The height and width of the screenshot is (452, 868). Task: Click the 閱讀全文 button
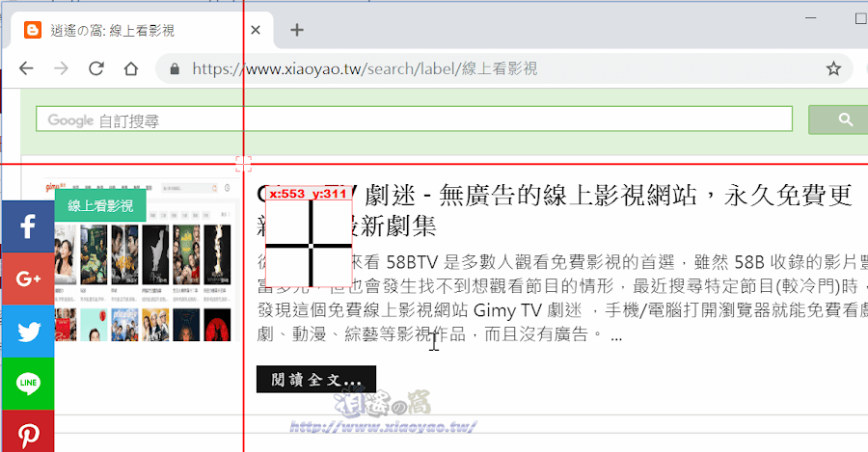[x=316, y=380]
